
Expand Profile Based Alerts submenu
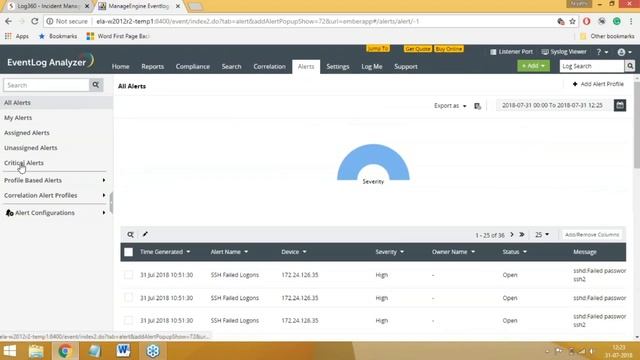click(104, 180)
